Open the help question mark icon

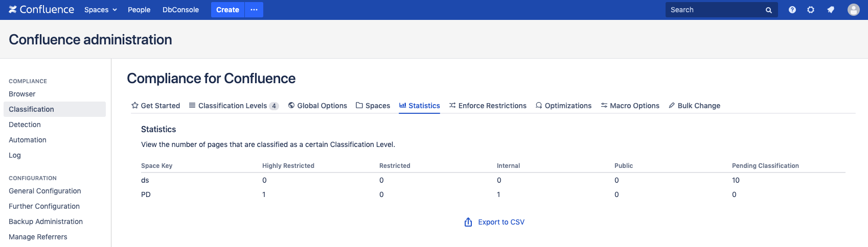click(792, 10)
